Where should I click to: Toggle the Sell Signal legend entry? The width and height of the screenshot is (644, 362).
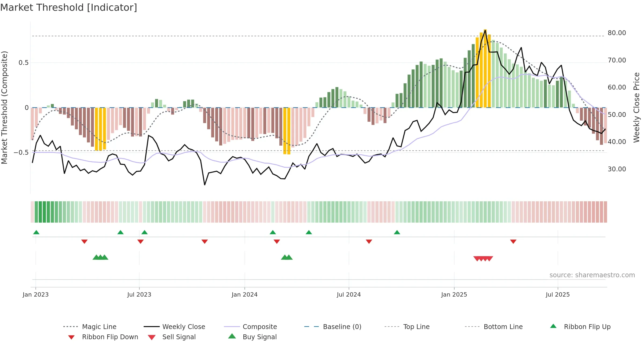click(x=172, y=337)
